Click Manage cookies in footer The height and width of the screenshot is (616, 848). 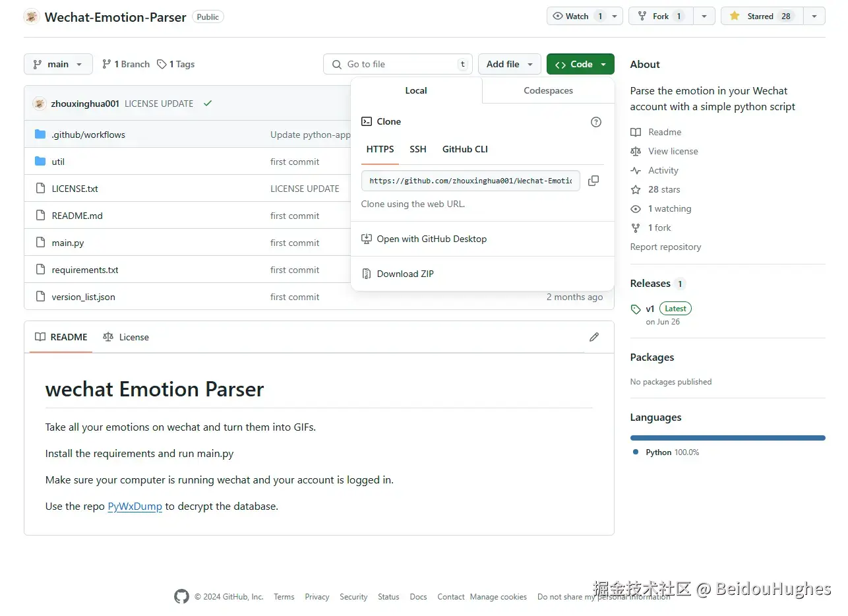pos(499,597)
